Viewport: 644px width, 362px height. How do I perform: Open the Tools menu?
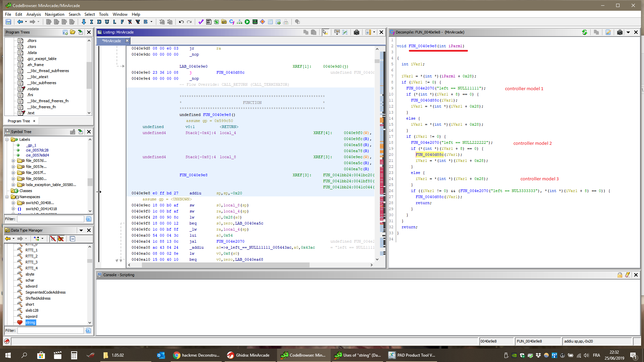pyautogui.click(x=104, y=14)
